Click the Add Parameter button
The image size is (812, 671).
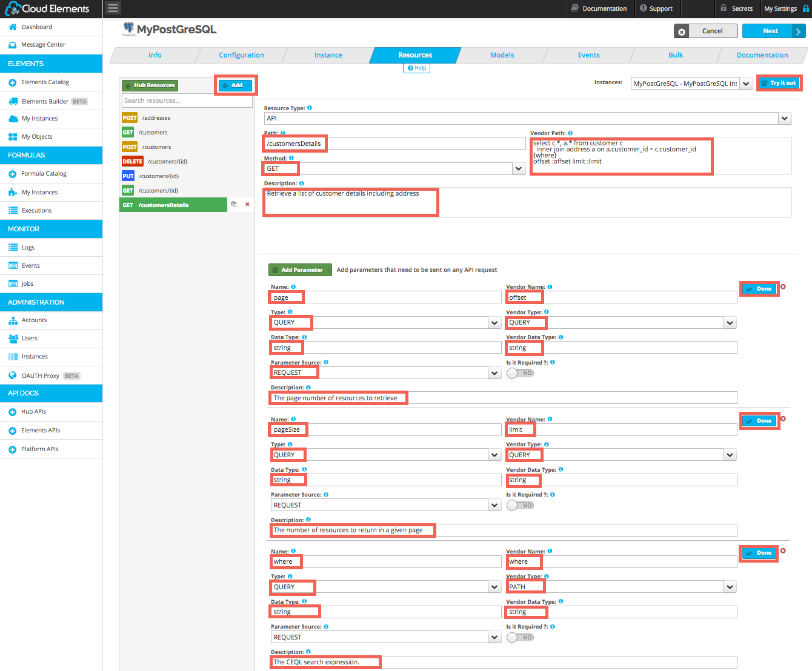click(x=301, y=270)
